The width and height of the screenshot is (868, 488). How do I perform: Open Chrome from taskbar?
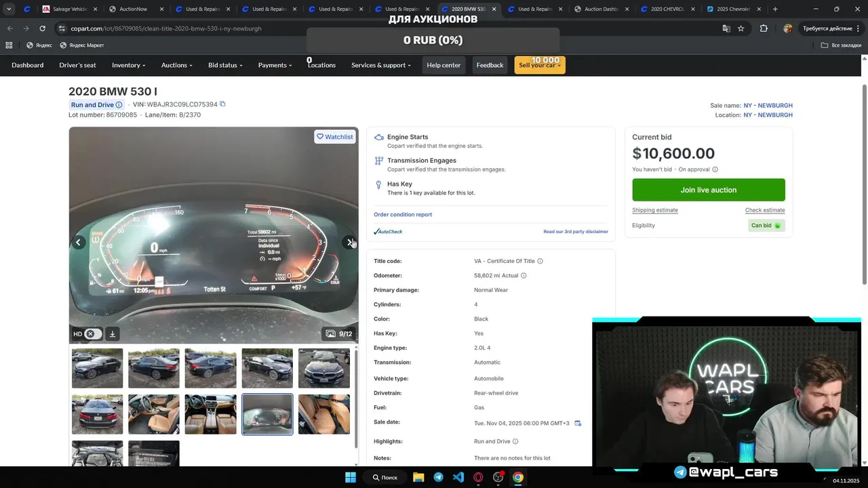(518, 477)
